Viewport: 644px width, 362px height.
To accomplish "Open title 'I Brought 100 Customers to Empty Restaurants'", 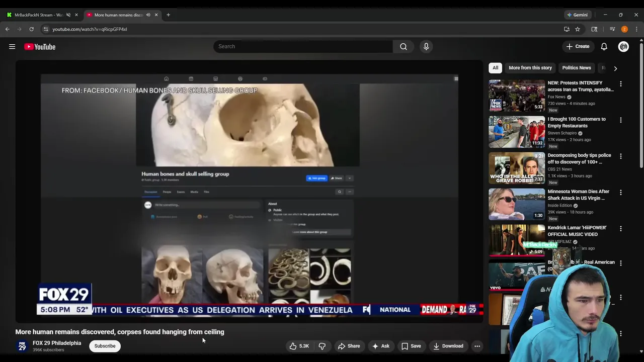I will (x=577, y=122).
